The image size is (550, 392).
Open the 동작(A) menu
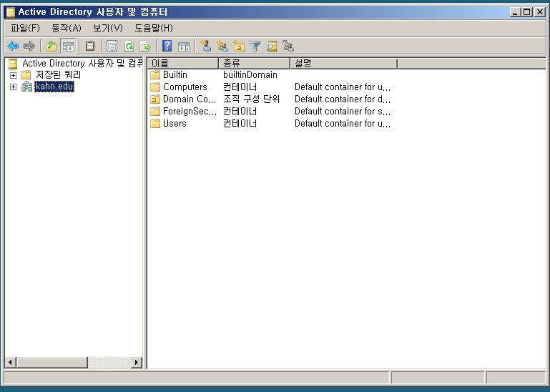[x=67, y=28]
